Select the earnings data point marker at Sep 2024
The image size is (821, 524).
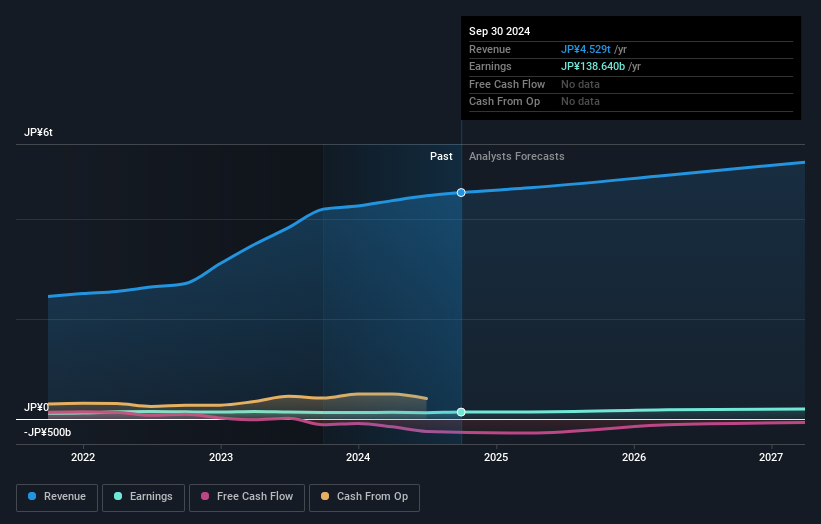tap(461, 412)
